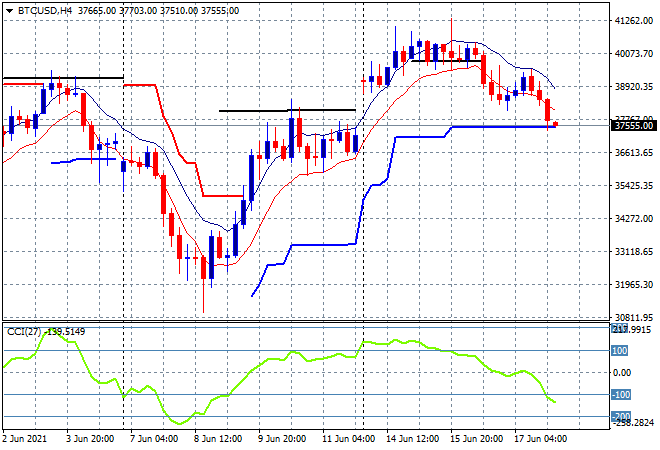Click the 38920.35 price axis label

[634, 86]
